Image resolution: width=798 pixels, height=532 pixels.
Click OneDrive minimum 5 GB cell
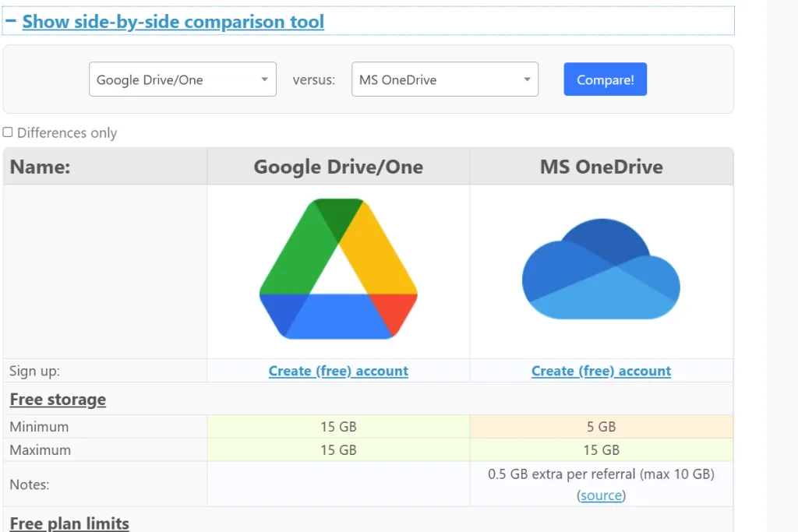(x=602, y=427)
